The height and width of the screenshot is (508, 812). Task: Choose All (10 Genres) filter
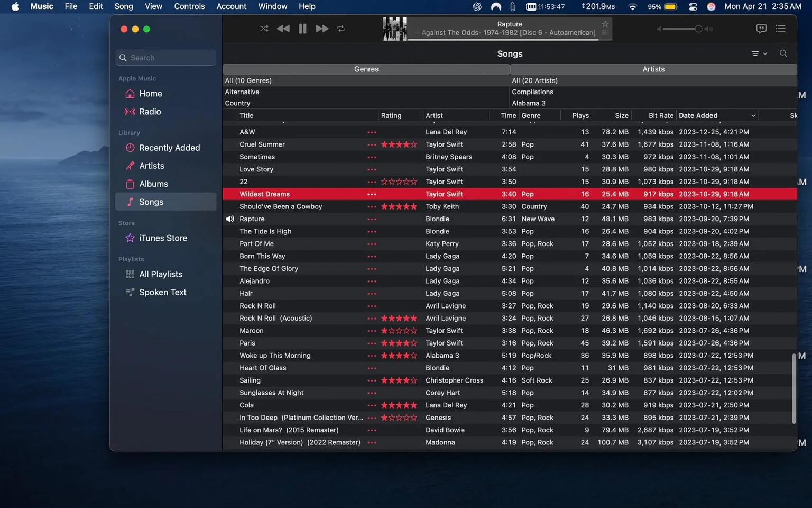[366, 80]
